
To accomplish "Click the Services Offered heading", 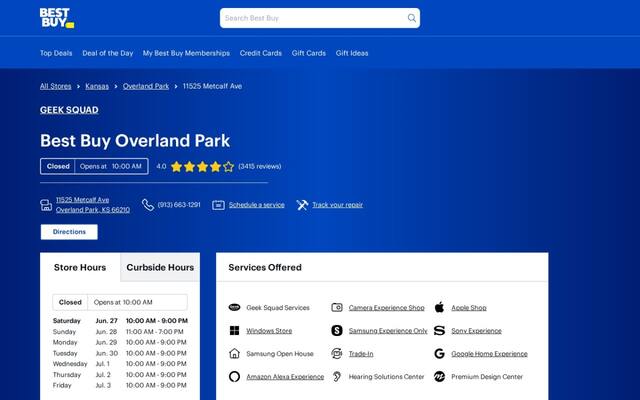I will pos(265,267).
